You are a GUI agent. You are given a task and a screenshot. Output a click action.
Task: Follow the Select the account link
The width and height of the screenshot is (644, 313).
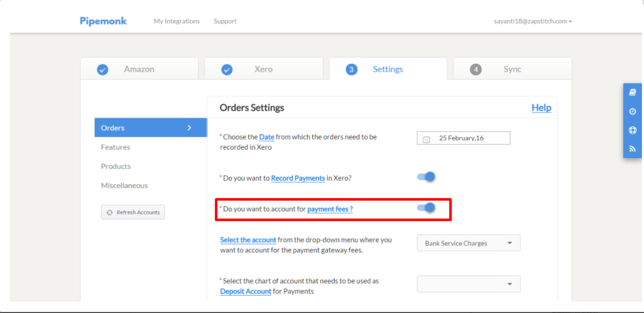click(x=248, y=240)
